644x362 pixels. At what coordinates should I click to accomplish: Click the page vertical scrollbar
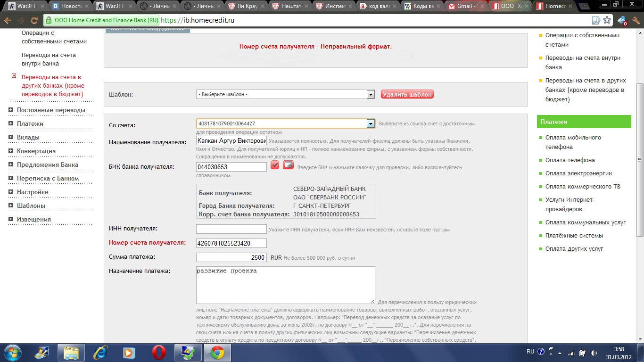pos(640,160)
